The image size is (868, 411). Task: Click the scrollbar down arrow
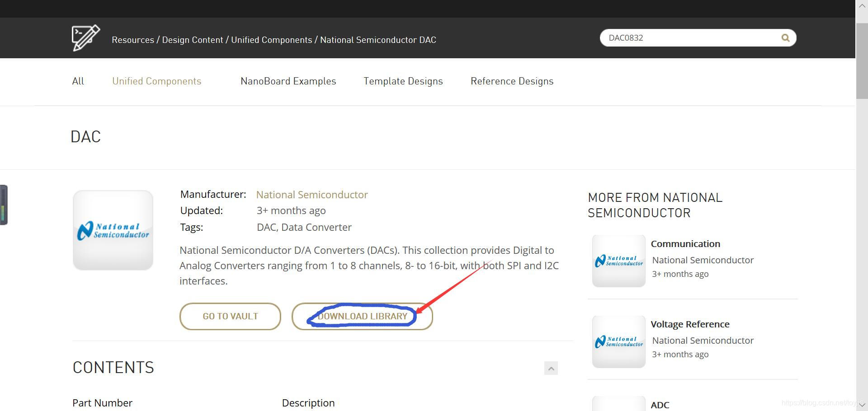[x=862, y=405]
